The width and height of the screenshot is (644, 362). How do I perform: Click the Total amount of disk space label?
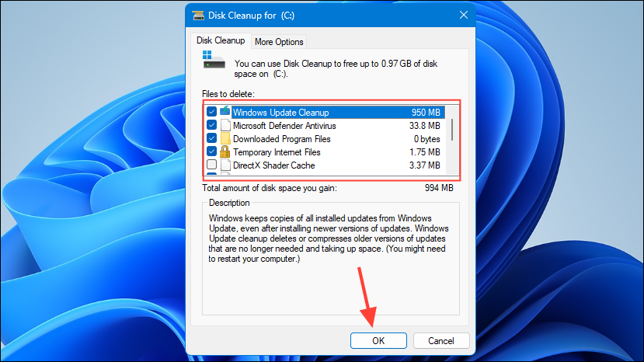[270, 188]
